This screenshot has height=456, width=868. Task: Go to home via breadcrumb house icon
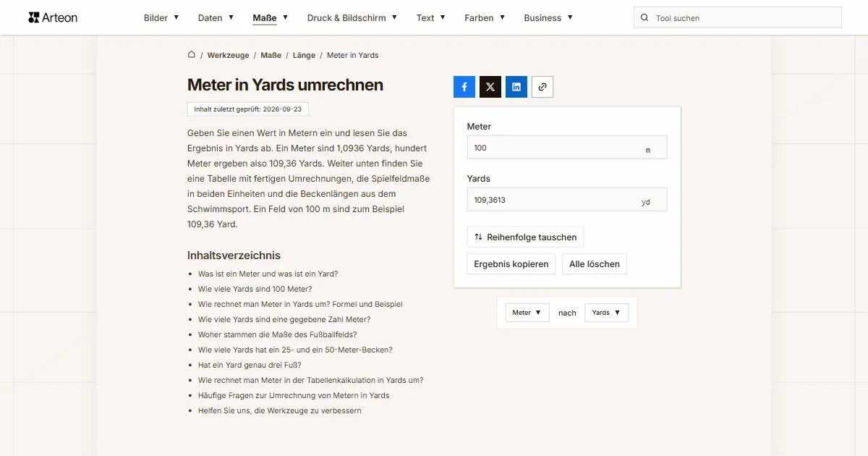click(192, 54)
